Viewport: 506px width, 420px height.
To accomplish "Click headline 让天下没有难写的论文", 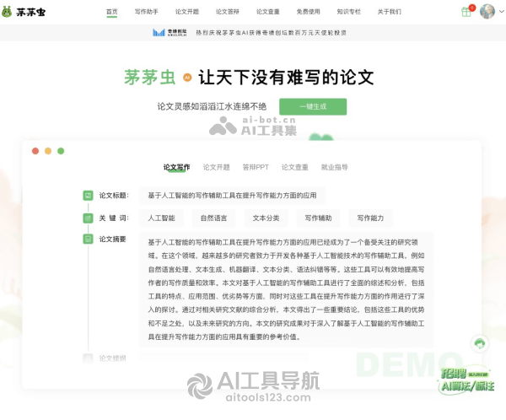I will pos(286,78).
